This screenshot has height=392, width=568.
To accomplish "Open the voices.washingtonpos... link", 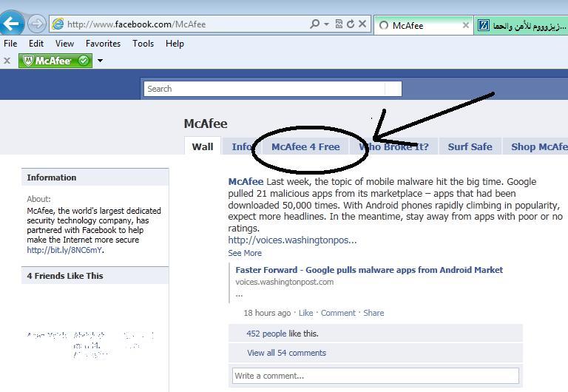I will point(292,240).
